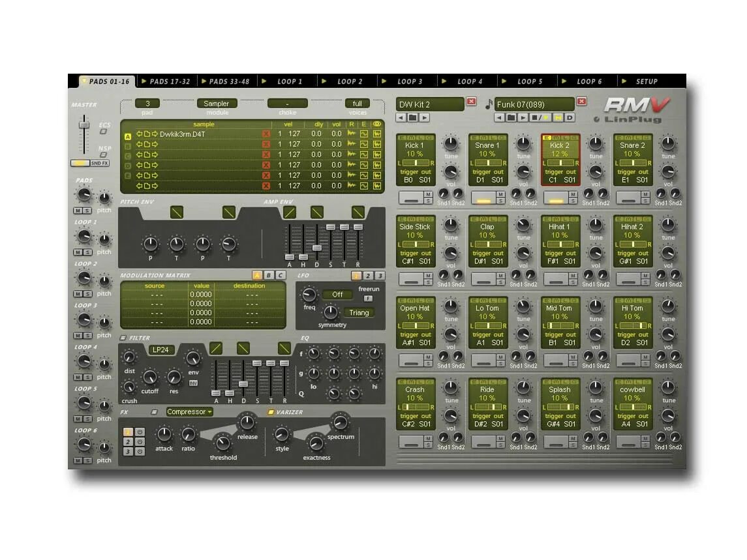
Task: Open the choke group selector
Action: pyautogui.click(x=287, y=104)
